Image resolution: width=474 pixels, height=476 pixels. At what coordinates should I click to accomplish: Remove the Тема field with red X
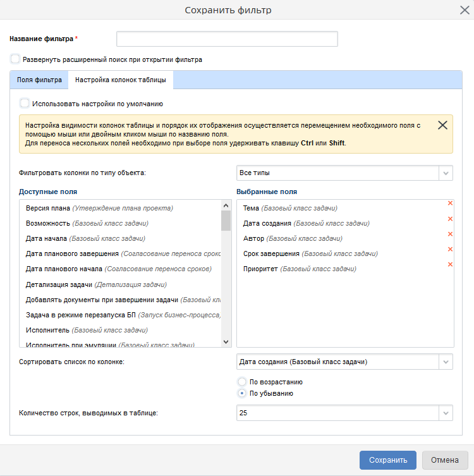coord(450,204)
